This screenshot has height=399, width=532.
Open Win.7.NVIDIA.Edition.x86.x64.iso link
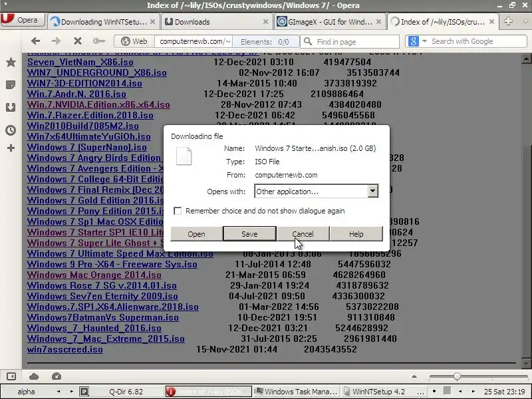click(x=98, y=104)
